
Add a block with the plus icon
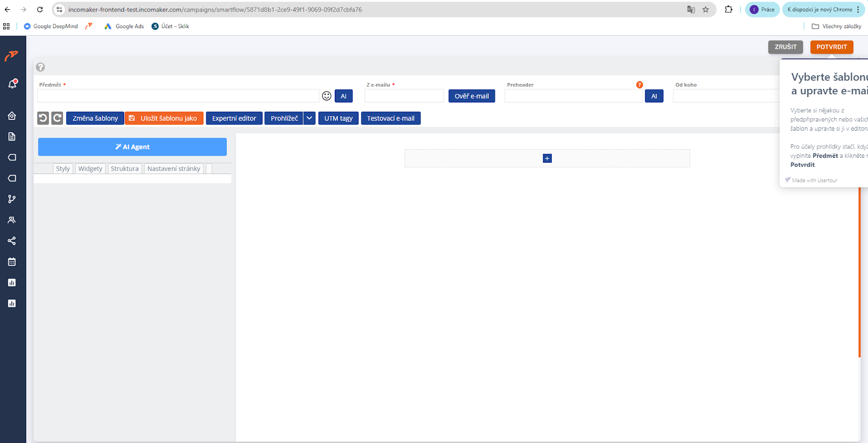[x=547, y=158]
